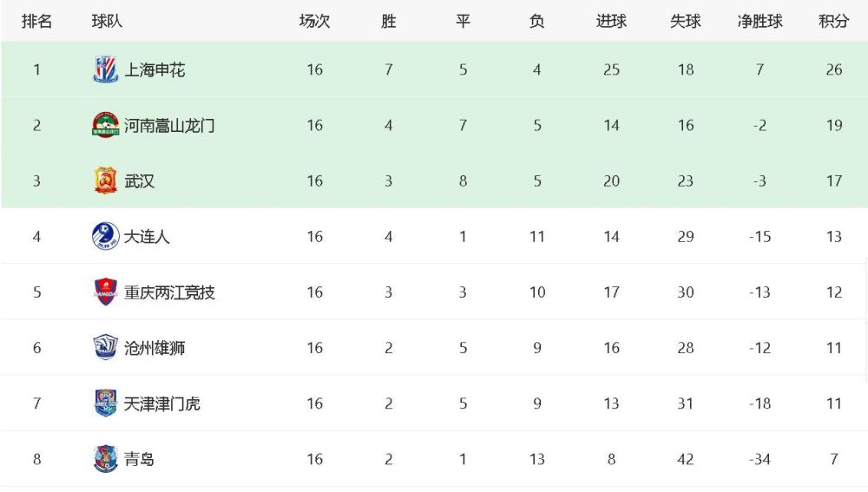868x492 pixels.
Task: Click the 天津津门虎 team crest
Action: click(105, 403)
